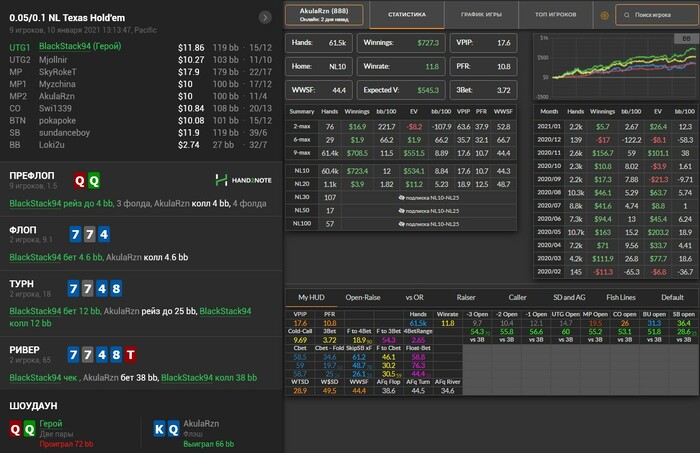Open the Fish Lines tab
The width and height of the screenshot is (700, 453).
(621, 297)
